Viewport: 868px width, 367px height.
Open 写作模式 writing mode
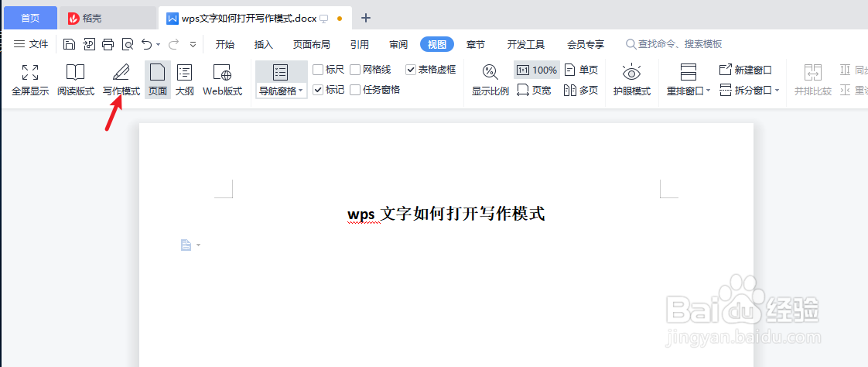point(121,81)
